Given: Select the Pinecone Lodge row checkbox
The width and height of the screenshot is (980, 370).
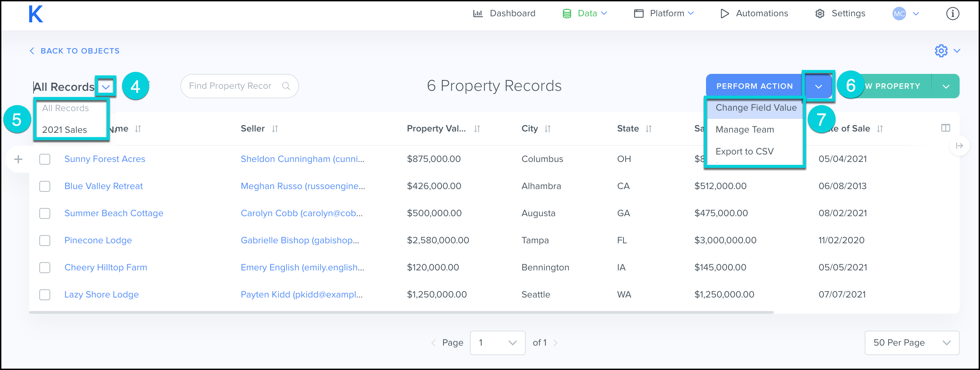Looking at the screenshot, I should 45,240.
